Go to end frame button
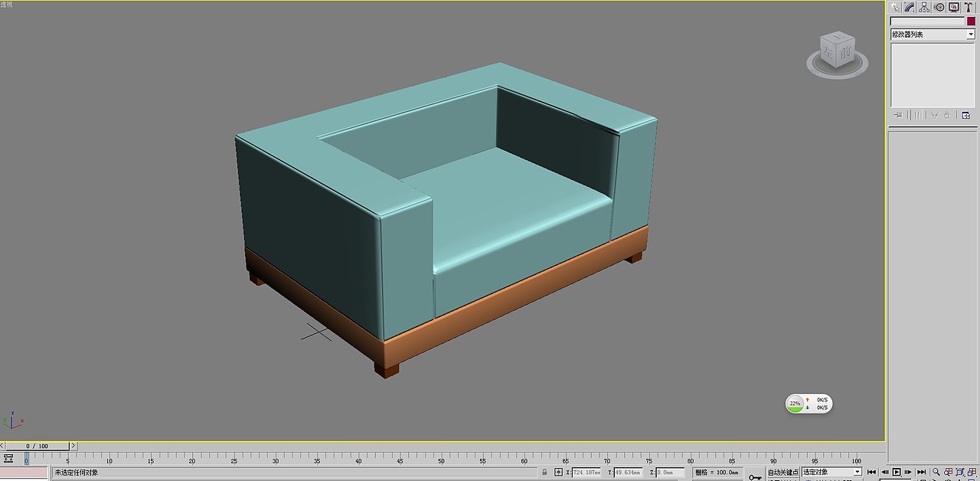Image resolution: width=980 pixels, height=481 pixels. 921,472
